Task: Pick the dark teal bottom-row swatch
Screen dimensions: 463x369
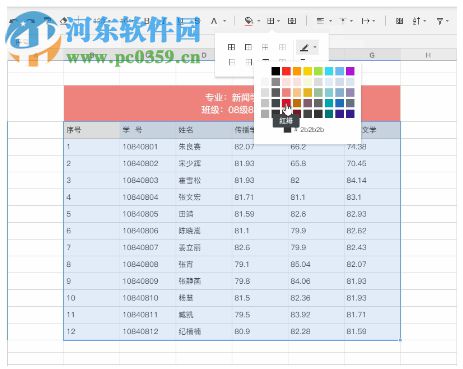Action: (x=329, y=114)
